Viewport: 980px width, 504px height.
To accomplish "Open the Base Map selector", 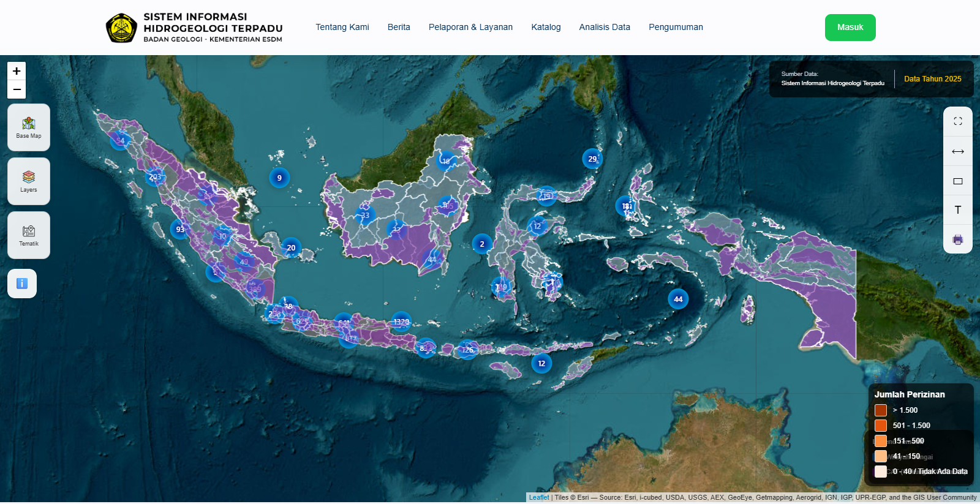I will click(x=29, y=127).
